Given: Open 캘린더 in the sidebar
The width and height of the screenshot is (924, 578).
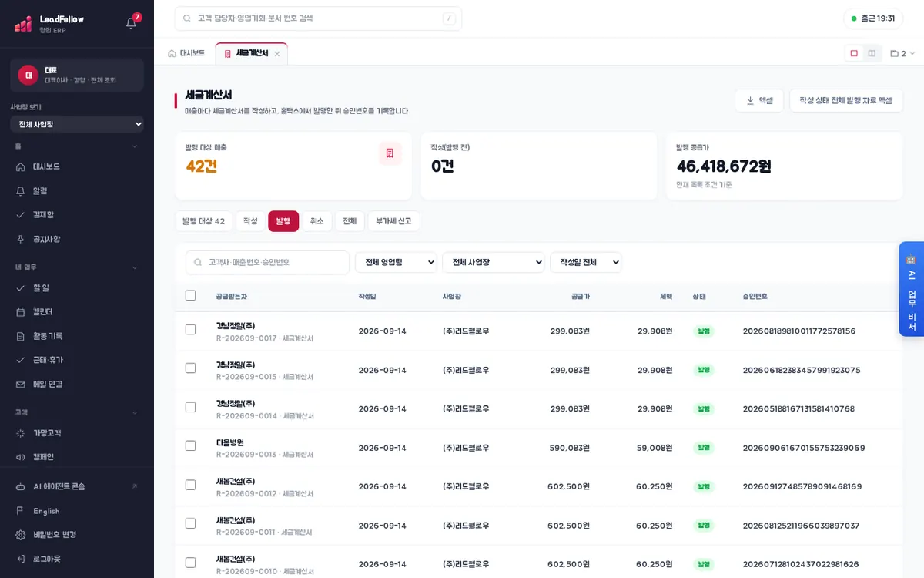Looking at the screenshot, I should (77, 311).
